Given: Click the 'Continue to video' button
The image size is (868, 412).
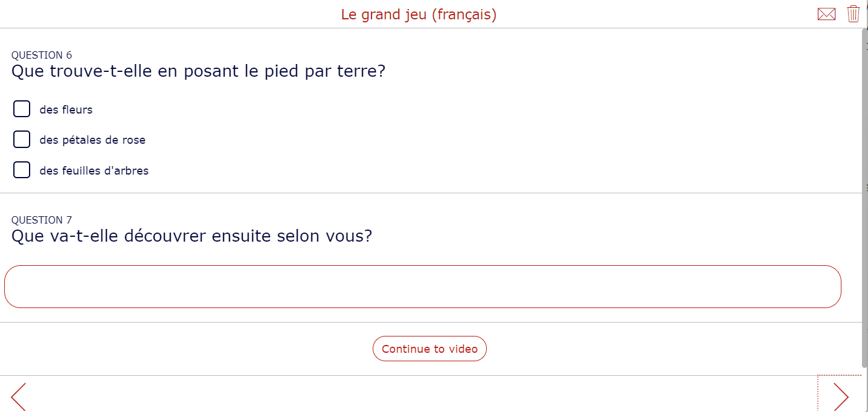Looking at the screenshot, I should tap(429, 349).
